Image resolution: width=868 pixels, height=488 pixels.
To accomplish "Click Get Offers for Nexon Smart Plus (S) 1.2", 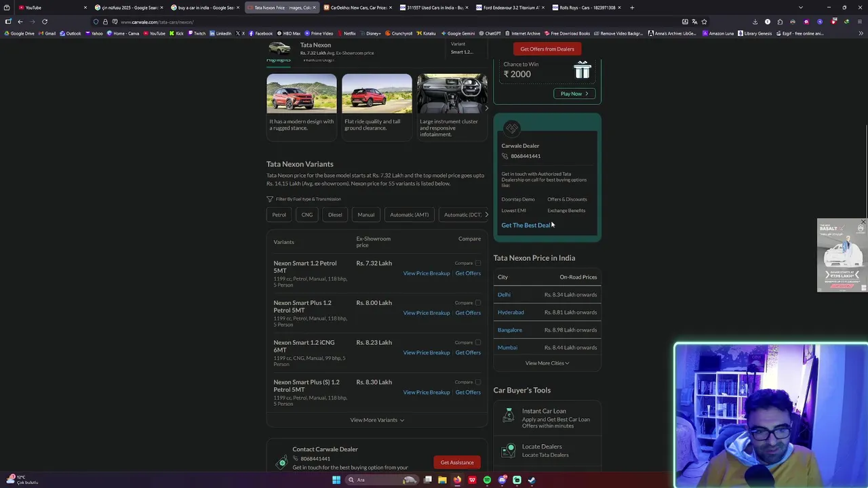I will [468, 392].
